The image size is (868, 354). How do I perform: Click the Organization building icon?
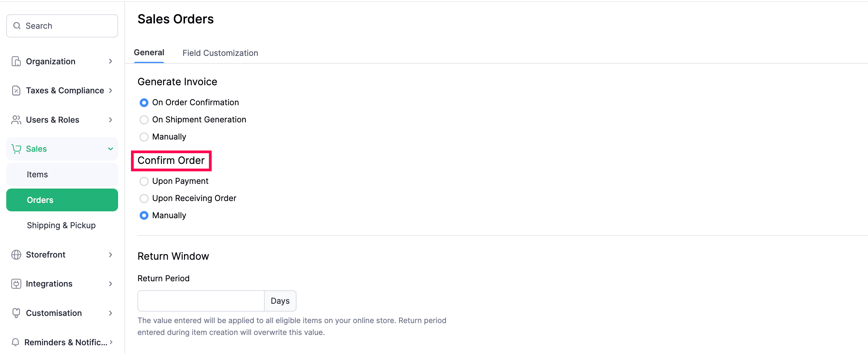[16, 61]
